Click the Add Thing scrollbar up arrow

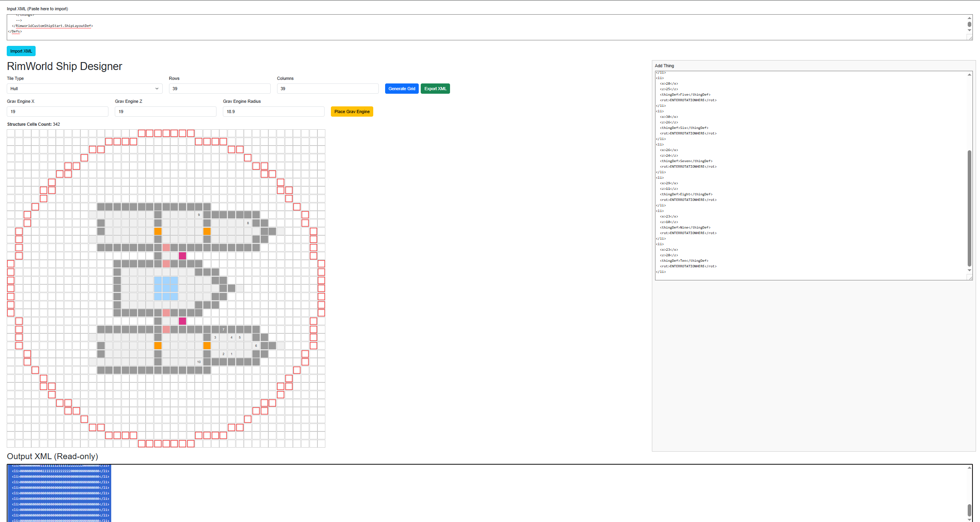click(x=969, y=74)
